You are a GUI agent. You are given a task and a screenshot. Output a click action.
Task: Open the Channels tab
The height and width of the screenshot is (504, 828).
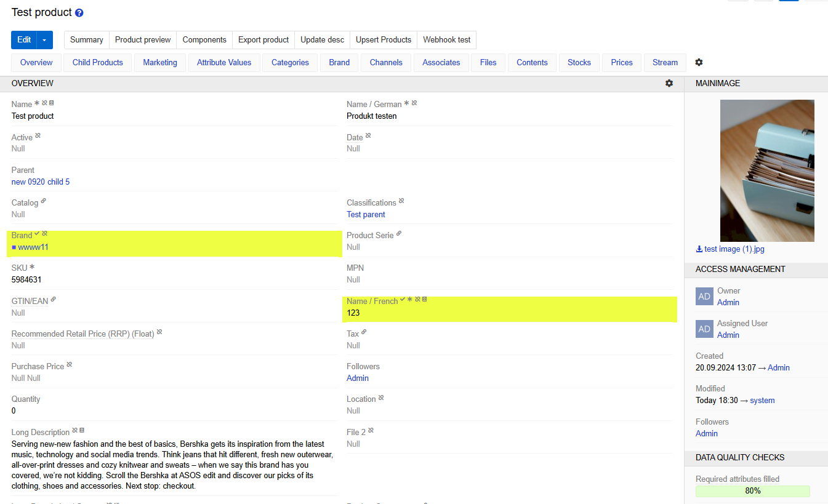[x=386, y=62]
